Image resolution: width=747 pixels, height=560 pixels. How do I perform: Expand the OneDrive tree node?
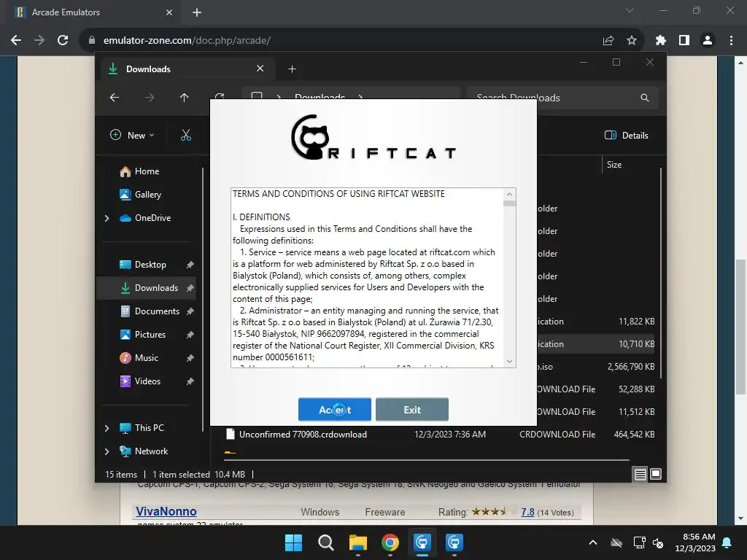[x=107, y=218]
